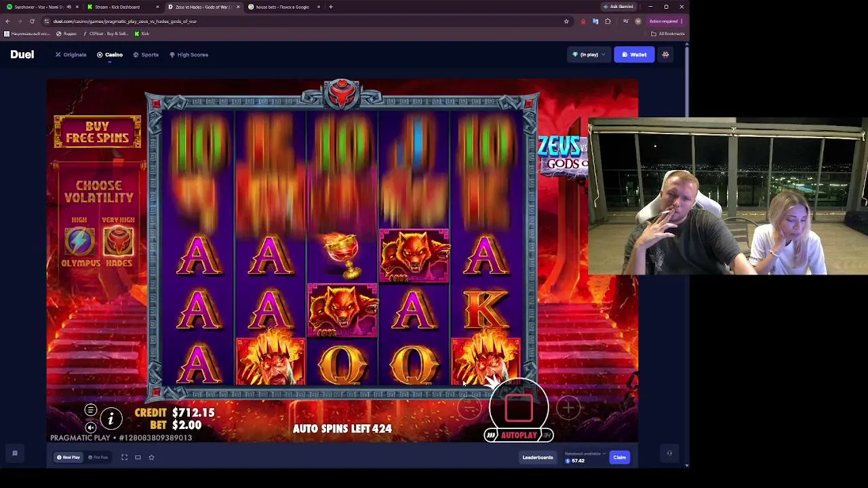Close the Kick Dashboard tab

click(x=158, y=7)
